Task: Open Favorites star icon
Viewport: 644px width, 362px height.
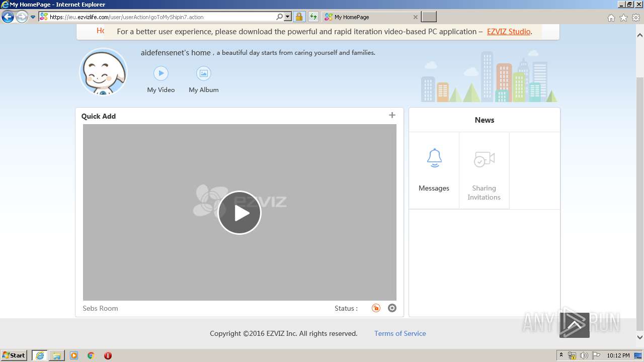Action: 623,18
